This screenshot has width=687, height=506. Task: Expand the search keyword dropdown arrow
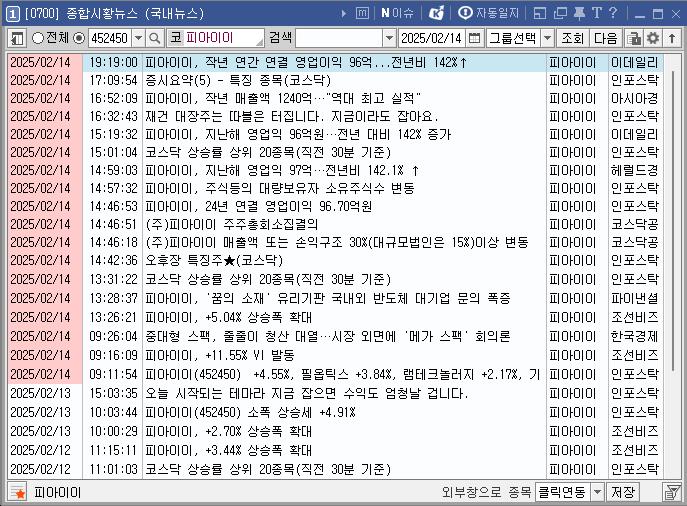pyautogui.click(x=389, y=39)
